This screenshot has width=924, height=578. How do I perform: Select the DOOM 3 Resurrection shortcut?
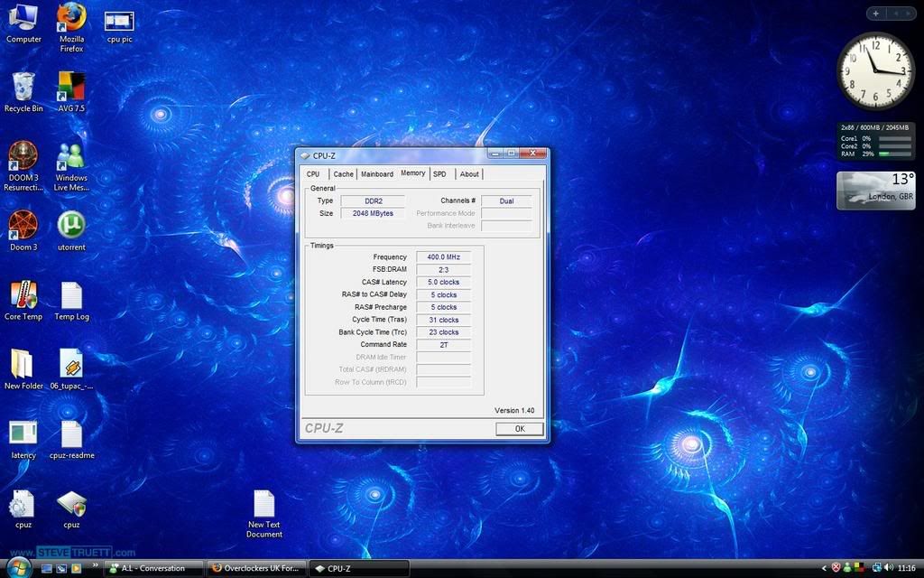point(23,166)
